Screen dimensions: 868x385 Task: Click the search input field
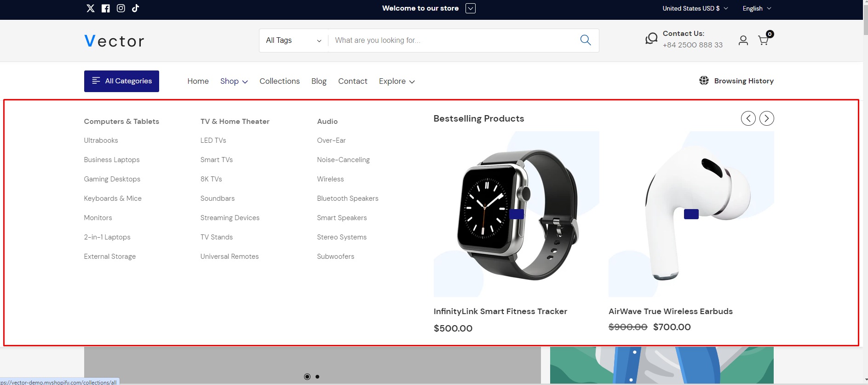[x=451, y=41]
